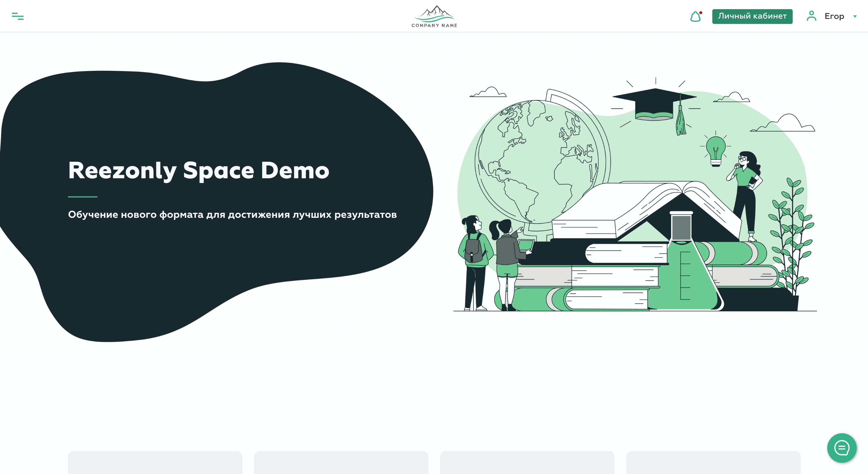
Task: Click the green divider under title
Action: tap(82, 197)
